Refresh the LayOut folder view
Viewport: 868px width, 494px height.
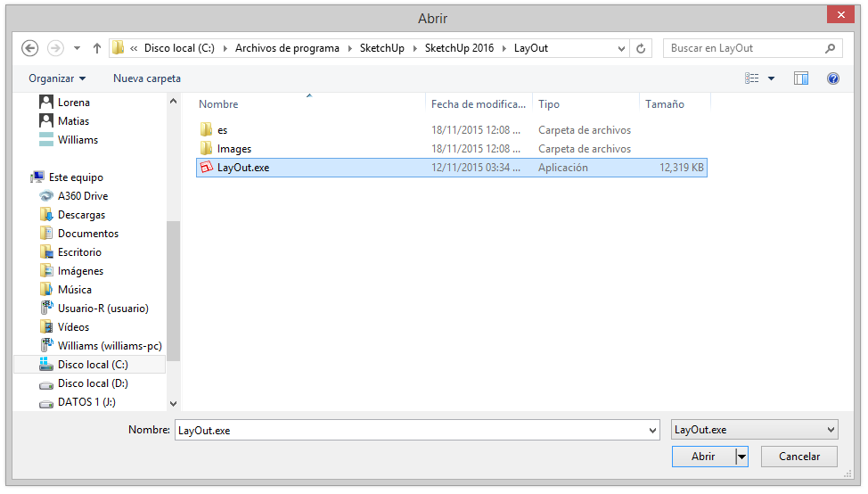(x=641, y=48)
